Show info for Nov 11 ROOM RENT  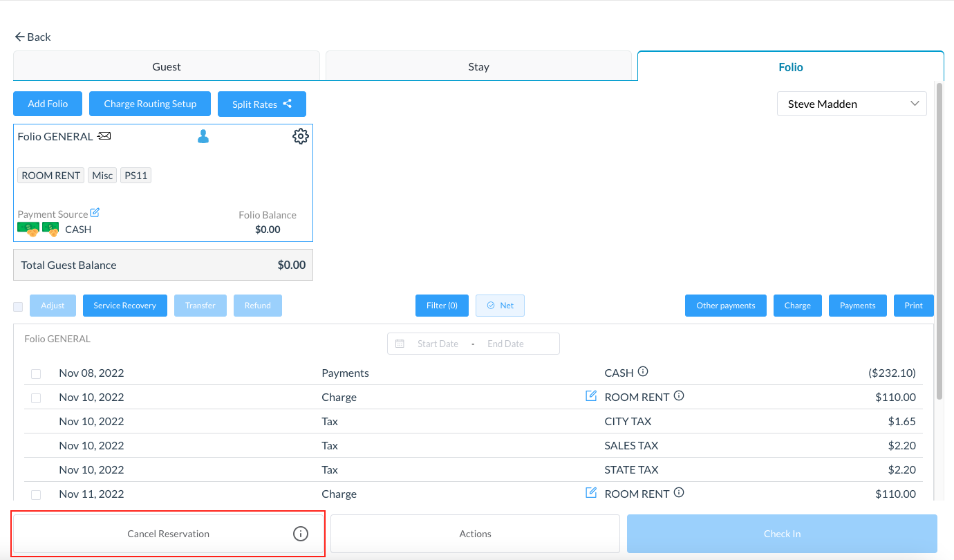(x=679, y=493)
